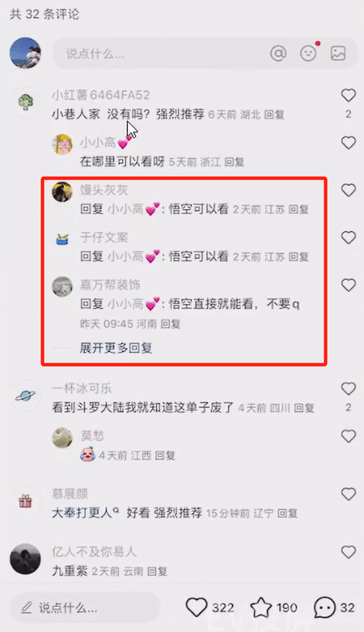364x632 pixels.
Task: Expand more replies with 展开更多回复
Action: (x=116, y=348)
